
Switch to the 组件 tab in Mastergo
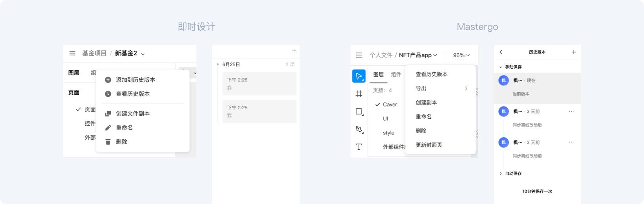[396, 74]
